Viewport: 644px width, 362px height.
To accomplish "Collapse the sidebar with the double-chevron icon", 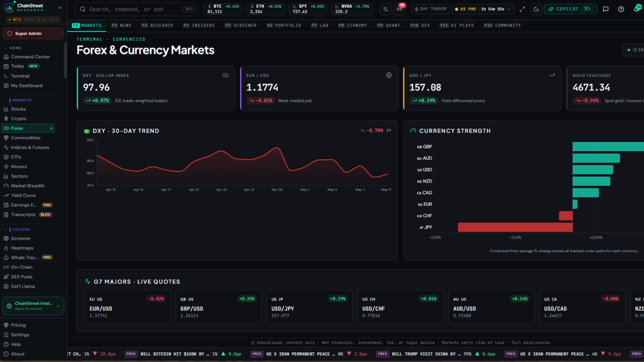I will [60, 8].
